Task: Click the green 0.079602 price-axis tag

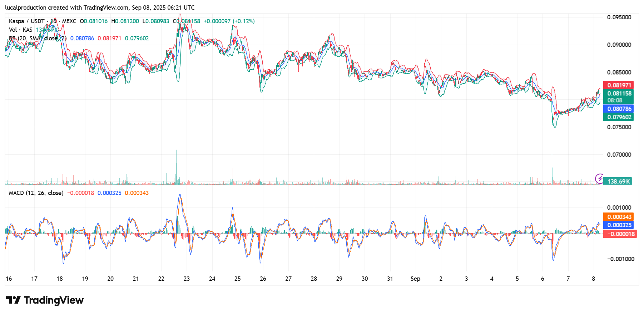Action: point(619,117)
